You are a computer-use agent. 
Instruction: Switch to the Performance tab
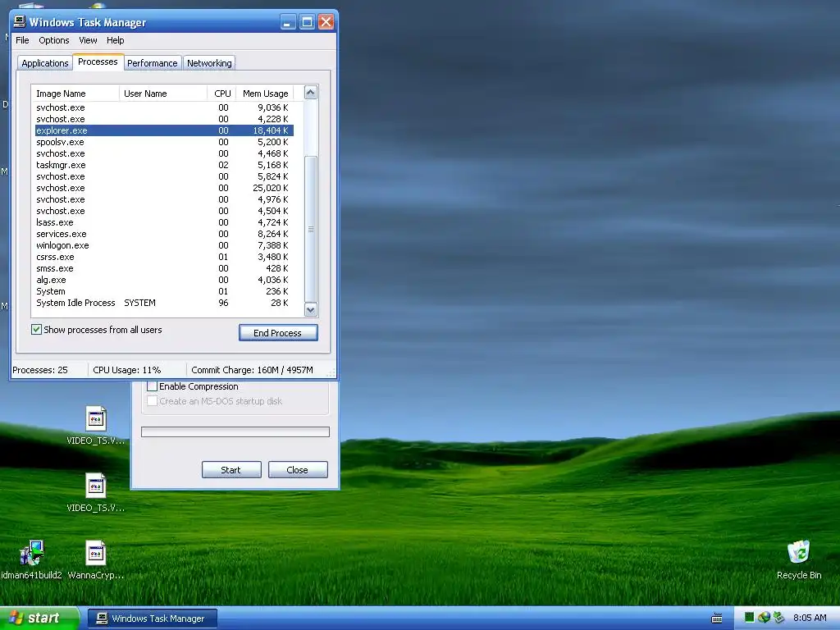152,63
